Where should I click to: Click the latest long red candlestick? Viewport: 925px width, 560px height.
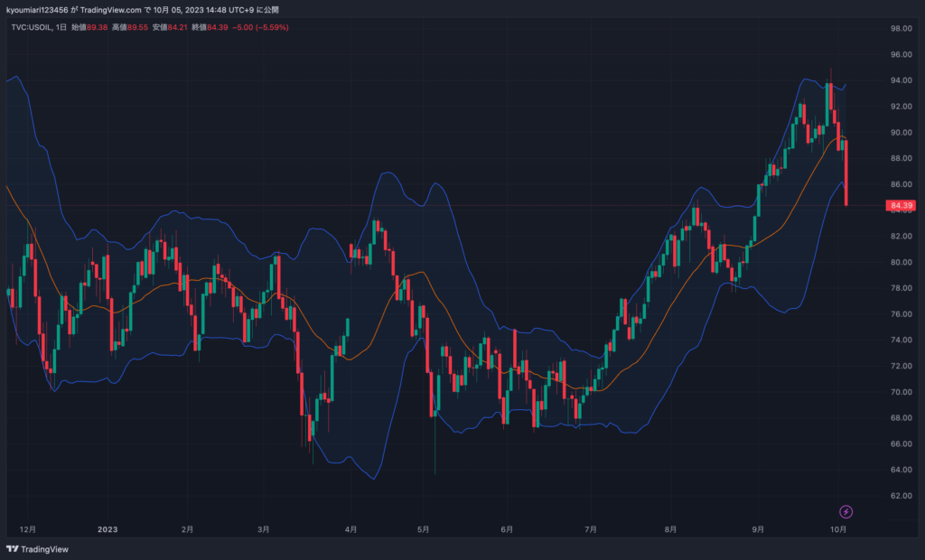pos(846,173)
